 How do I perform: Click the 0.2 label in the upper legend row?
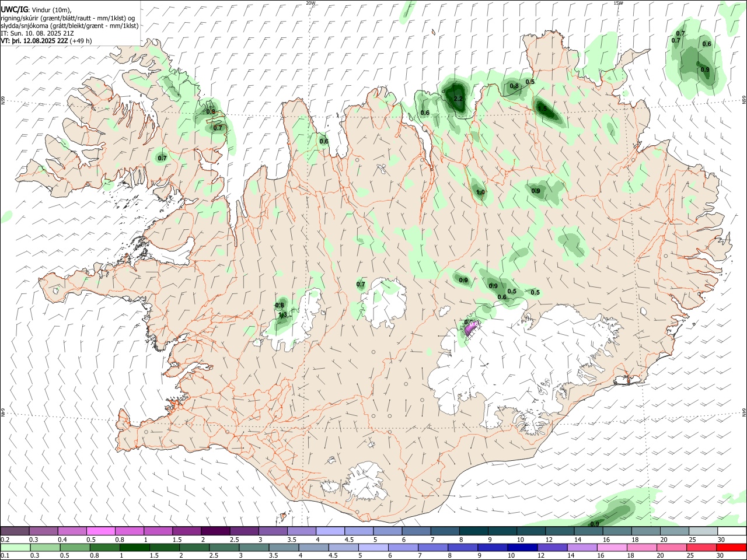tap(5, 540)
